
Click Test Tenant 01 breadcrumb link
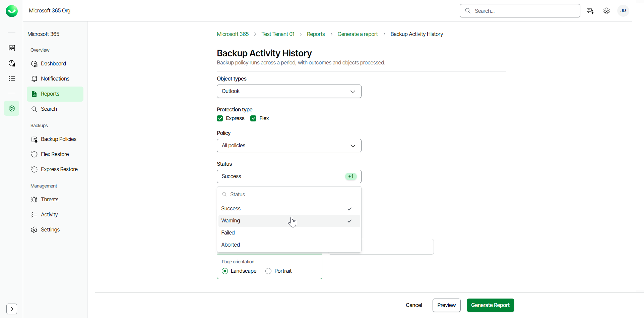278,34
